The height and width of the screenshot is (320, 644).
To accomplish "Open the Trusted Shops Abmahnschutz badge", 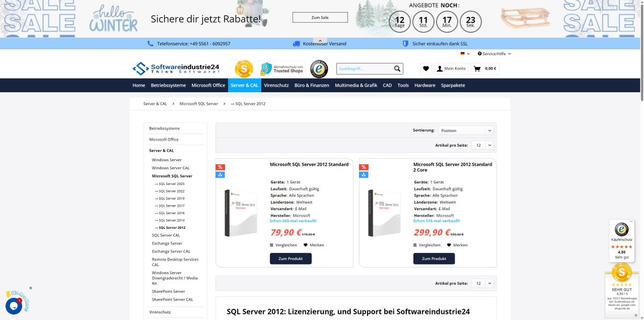I will (x=282, y=69).
